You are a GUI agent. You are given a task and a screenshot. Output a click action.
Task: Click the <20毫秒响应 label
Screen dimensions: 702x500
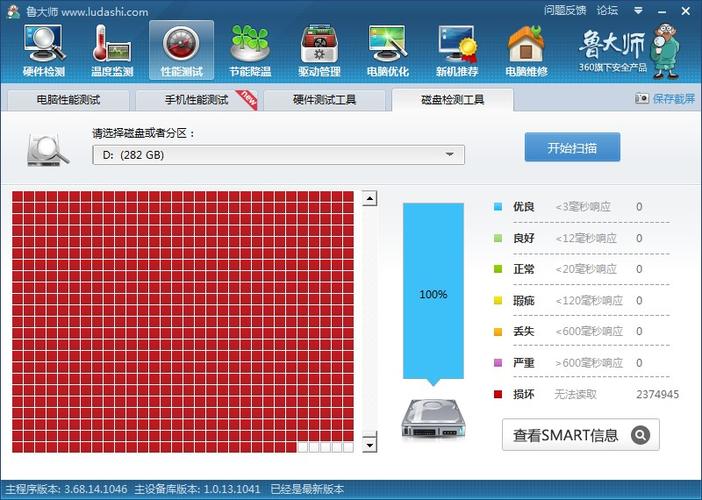586,269
